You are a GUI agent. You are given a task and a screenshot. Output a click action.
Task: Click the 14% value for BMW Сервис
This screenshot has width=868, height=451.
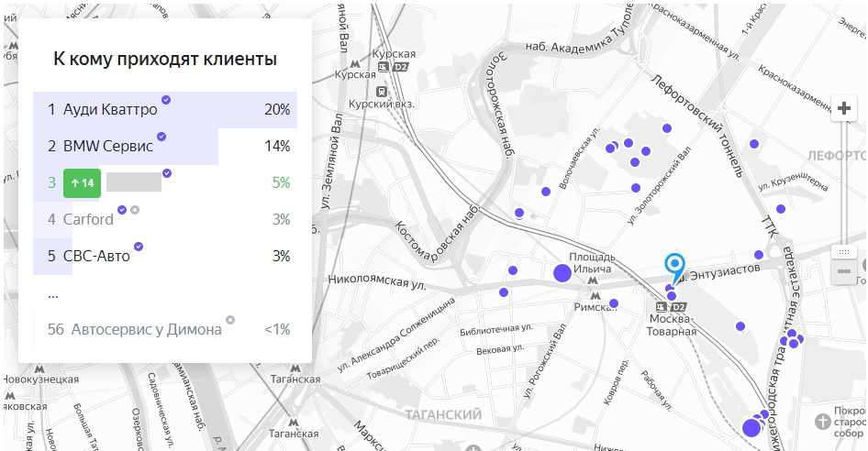277,146
